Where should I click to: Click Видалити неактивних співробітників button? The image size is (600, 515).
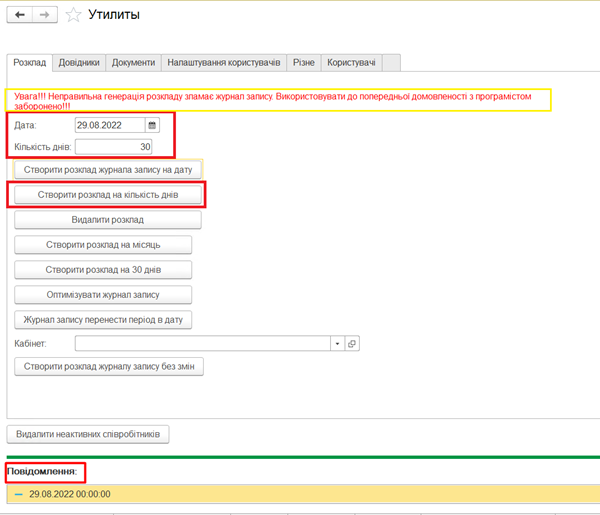(x=89, y=434)
